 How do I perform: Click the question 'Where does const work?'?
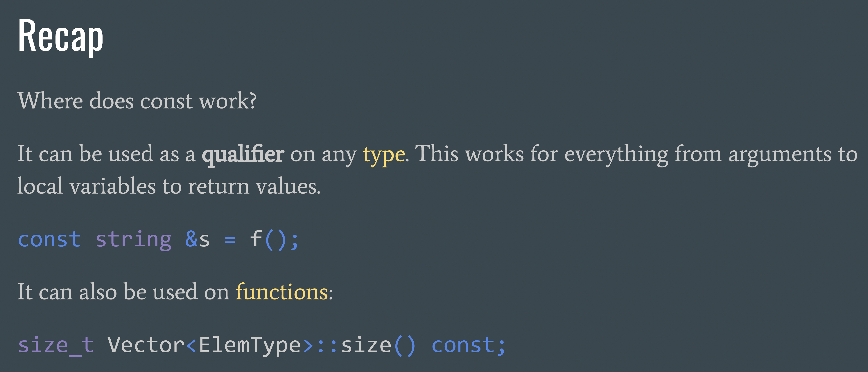[137, 101]
